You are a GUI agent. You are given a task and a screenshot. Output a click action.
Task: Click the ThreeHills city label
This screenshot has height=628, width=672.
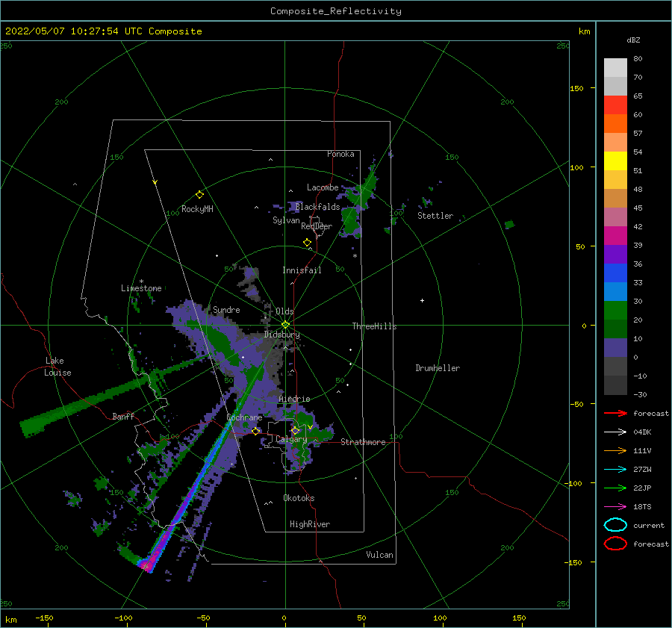[374, 326]
